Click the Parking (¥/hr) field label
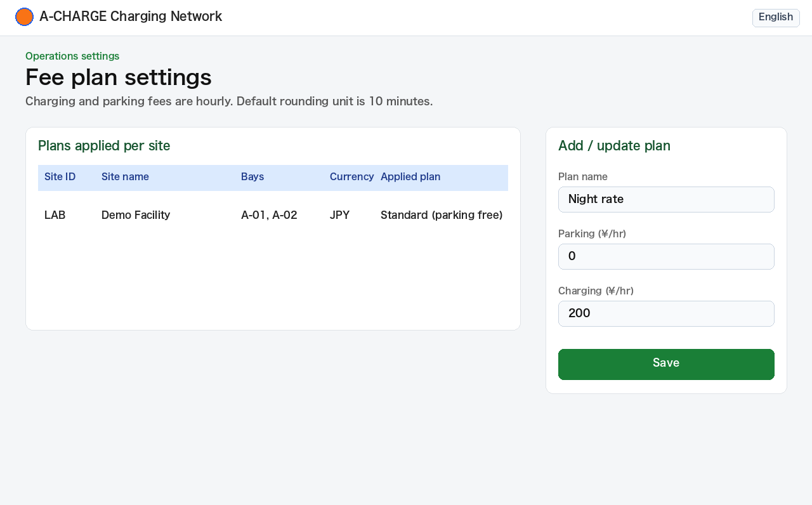 pyautogui.click(x=593, y=234)
